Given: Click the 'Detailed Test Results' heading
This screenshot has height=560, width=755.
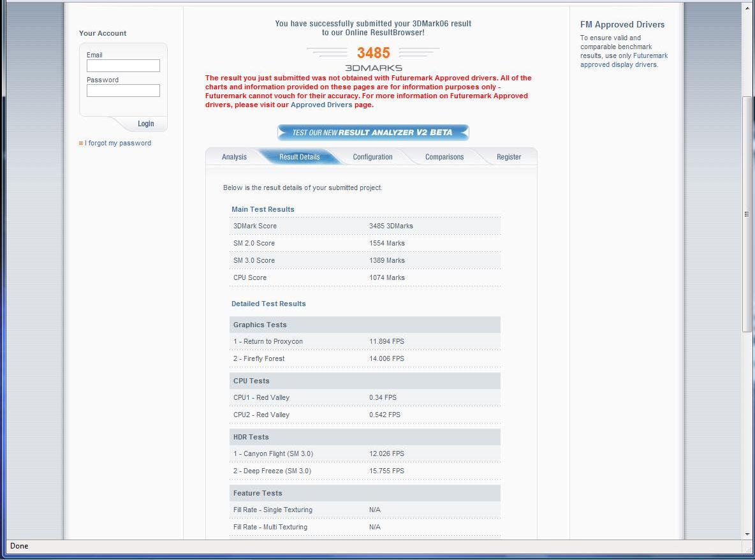Looking at the screenshot, I should coord(268,304).
